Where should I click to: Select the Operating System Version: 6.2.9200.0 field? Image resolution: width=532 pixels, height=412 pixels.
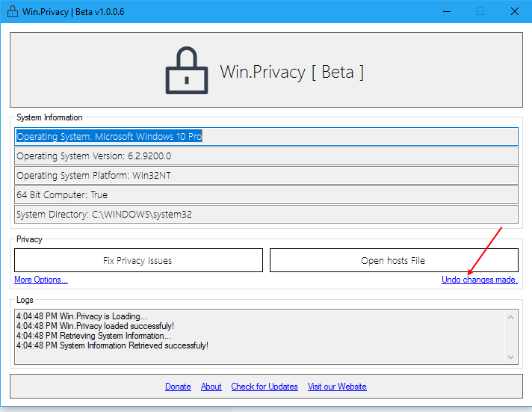[266, 156]
